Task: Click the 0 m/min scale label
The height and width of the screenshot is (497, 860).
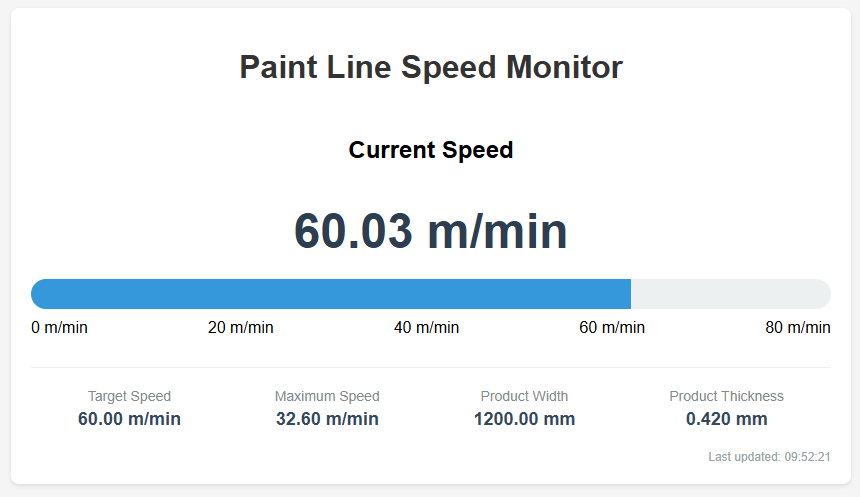Action: (59, 328)
